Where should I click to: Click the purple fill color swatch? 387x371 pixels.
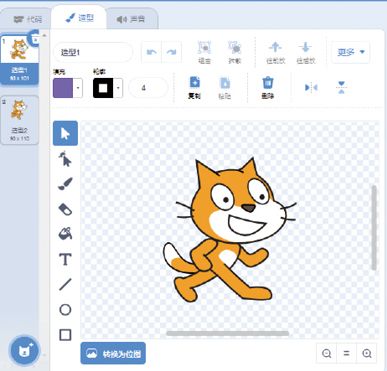coord(63,88)
